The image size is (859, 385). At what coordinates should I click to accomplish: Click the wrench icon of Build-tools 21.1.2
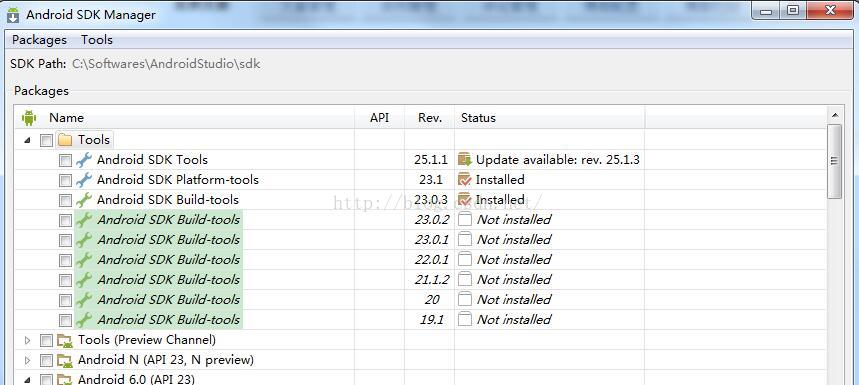[84, 280]
